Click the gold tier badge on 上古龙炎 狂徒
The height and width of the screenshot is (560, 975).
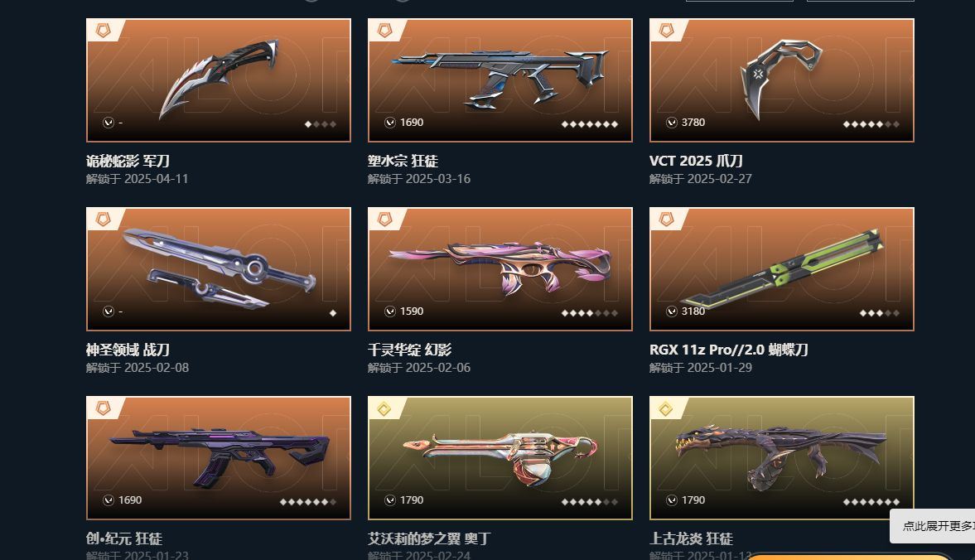666,408
